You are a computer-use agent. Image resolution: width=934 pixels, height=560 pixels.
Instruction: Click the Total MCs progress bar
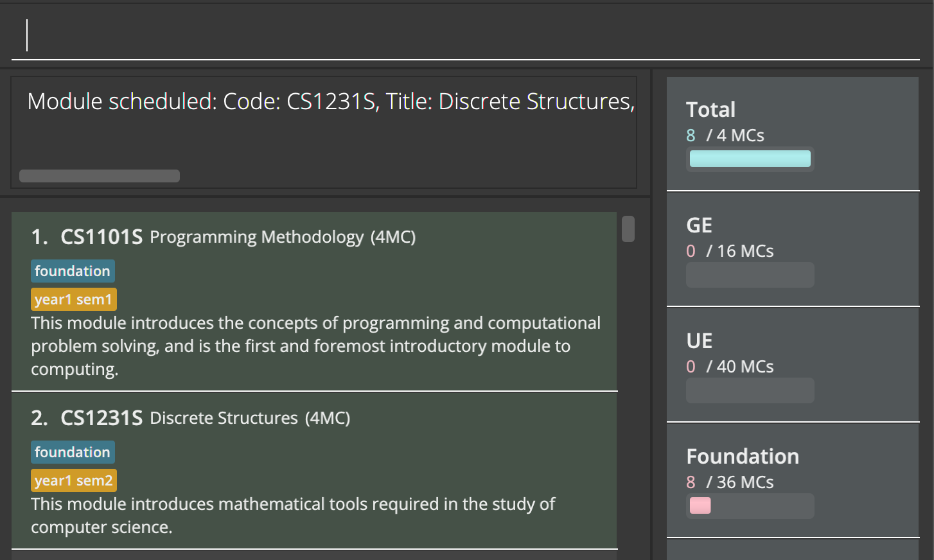[750, 159]
